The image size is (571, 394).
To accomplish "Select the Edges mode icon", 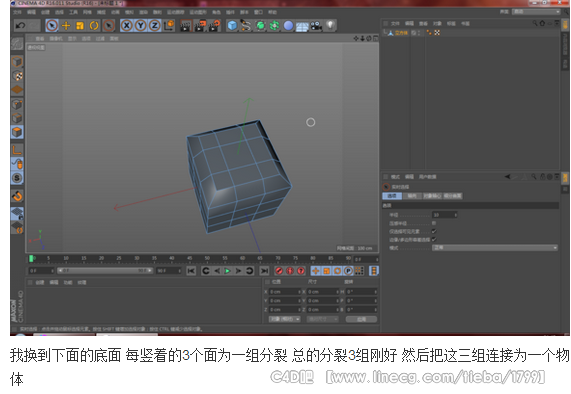I will (x=17, y=118).
